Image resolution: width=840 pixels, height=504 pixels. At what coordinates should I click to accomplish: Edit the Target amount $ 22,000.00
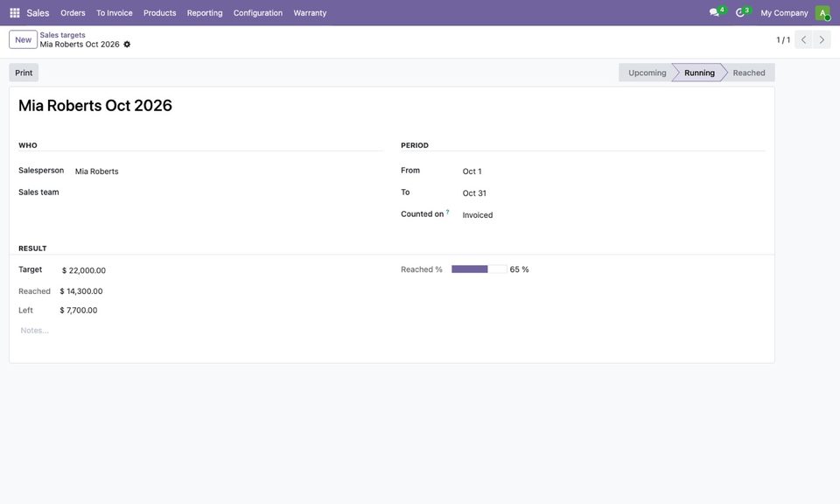(x=84, y=270)
